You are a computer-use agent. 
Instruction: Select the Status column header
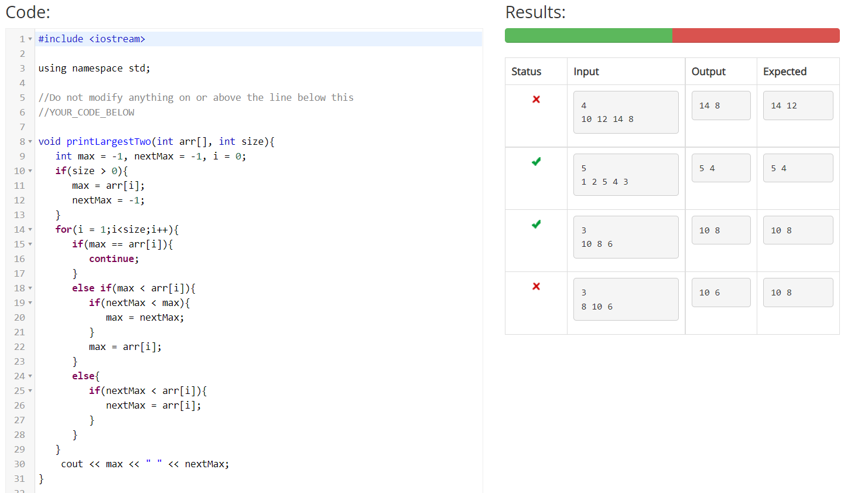click(527, 71)
